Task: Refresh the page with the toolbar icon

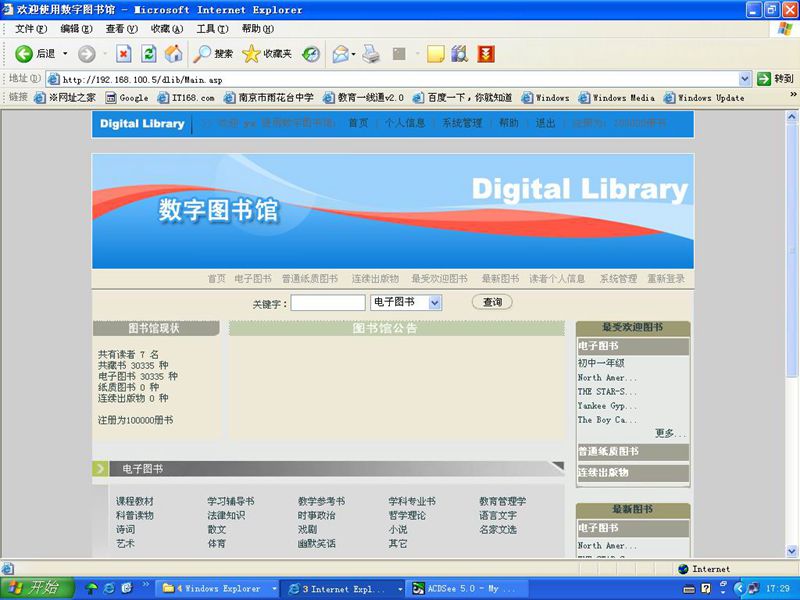Action: tap(149, 54)
